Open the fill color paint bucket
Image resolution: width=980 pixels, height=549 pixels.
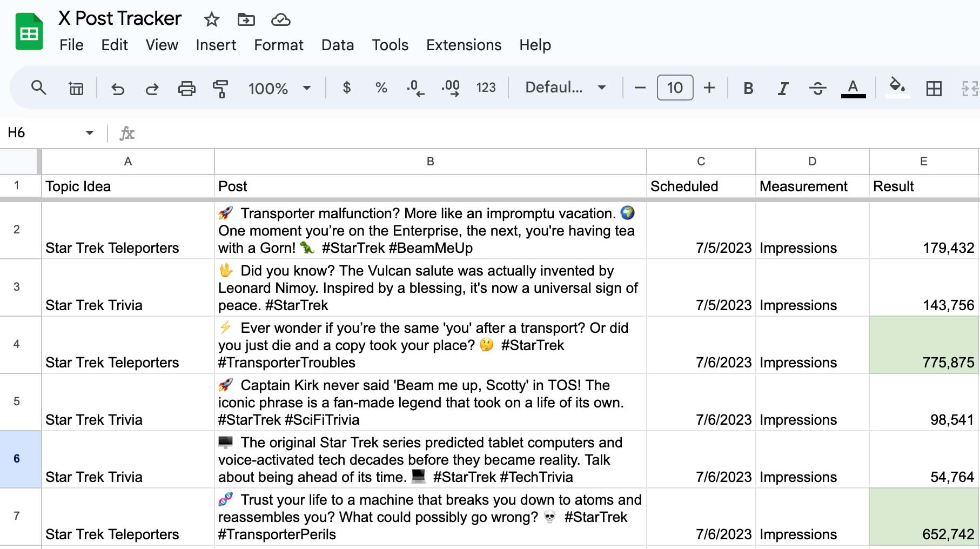point(897,87)
